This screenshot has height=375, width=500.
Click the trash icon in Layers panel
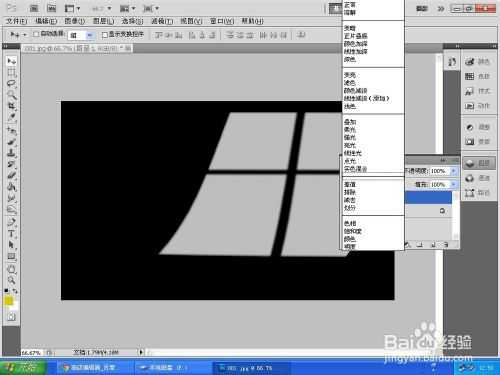(446, 245)
